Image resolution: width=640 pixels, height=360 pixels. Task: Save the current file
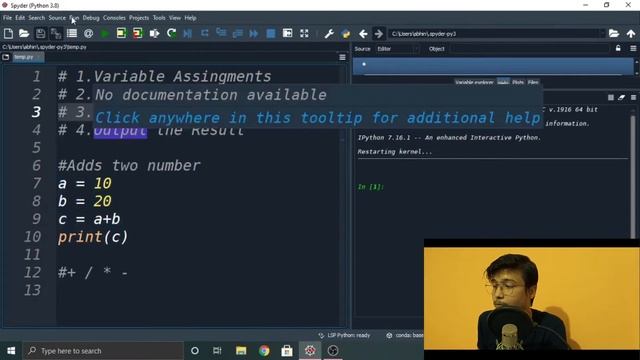[x=40, y=33]
